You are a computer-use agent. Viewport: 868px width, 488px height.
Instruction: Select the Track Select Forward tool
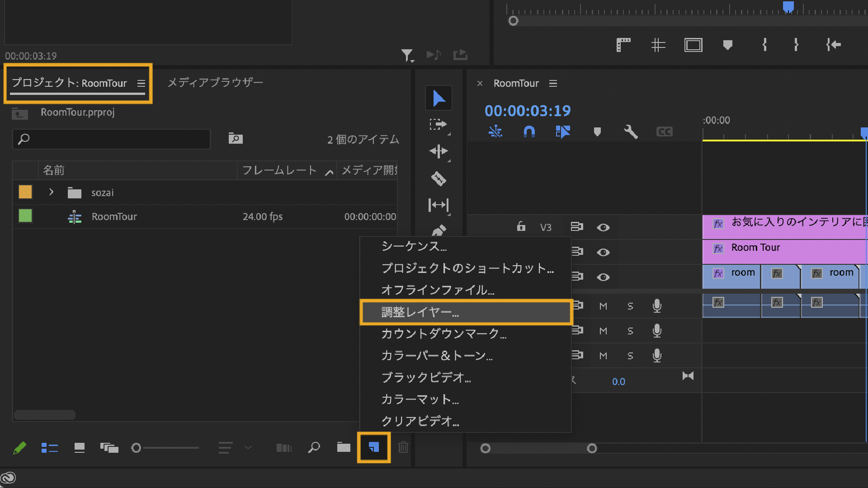tap(438, 124)
